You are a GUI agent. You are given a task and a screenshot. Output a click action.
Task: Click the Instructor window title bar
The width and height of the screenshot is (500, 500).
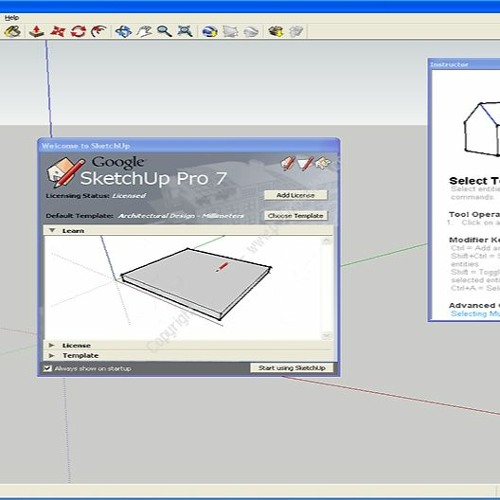point(464,64)
